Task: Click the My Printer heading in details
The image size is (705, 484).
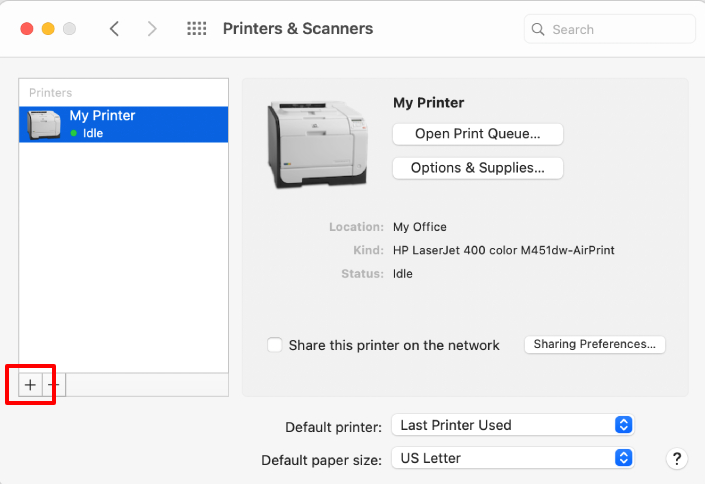Action: 428,103
